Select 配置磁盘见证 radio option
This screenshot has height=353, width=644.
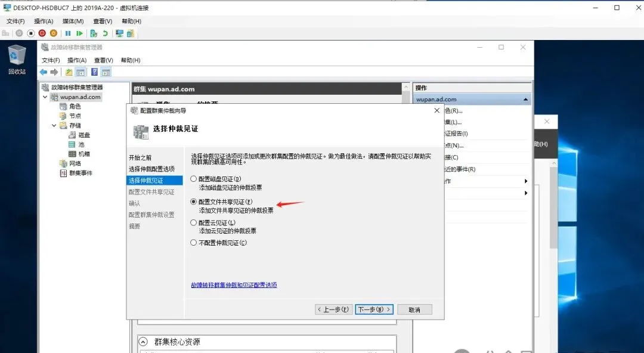193,178
